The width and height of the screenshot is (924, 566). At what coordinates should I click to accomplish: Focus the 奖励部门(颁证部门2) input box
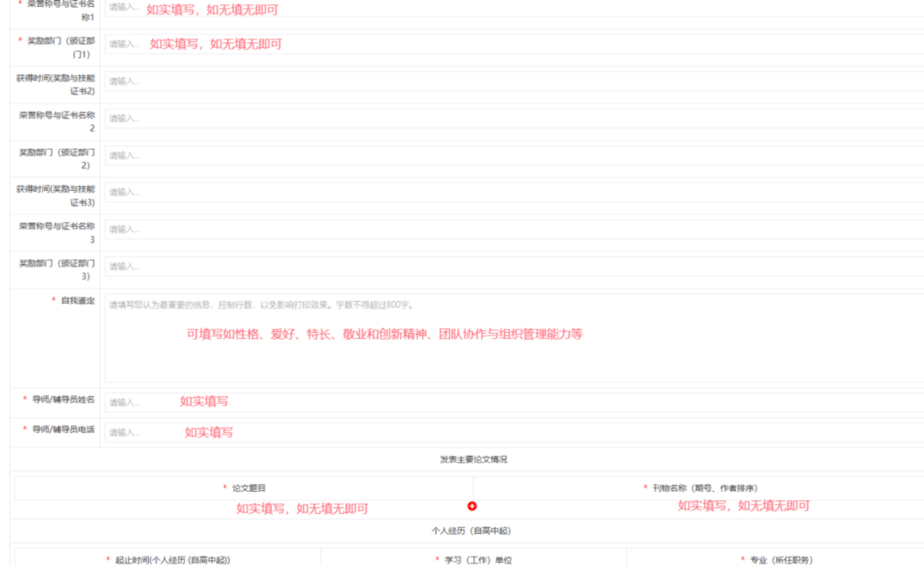pyautogui.click(x=514, y=155)
